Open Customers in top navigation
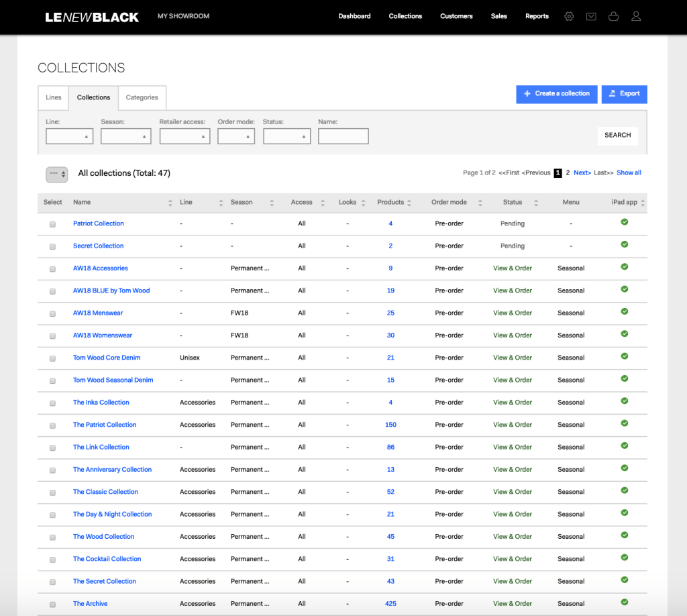687x616 pixels. point(456,16)
